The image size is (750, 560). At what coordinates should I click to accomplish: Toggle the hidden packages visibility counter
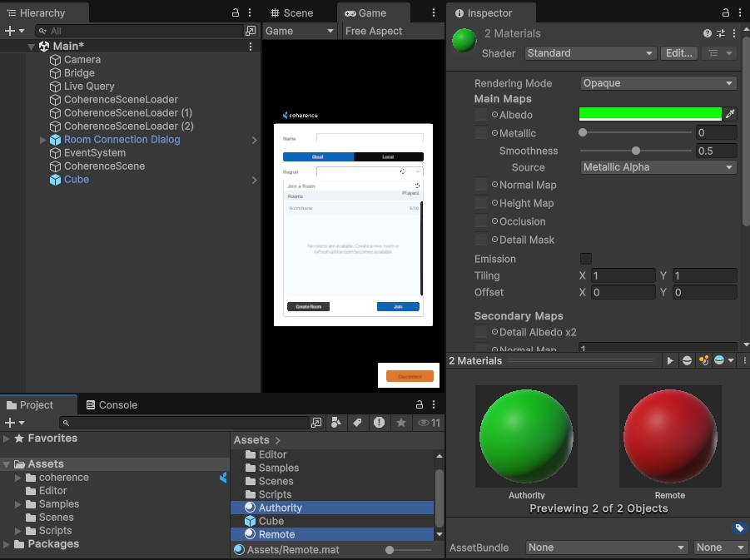tap(429, 423)
